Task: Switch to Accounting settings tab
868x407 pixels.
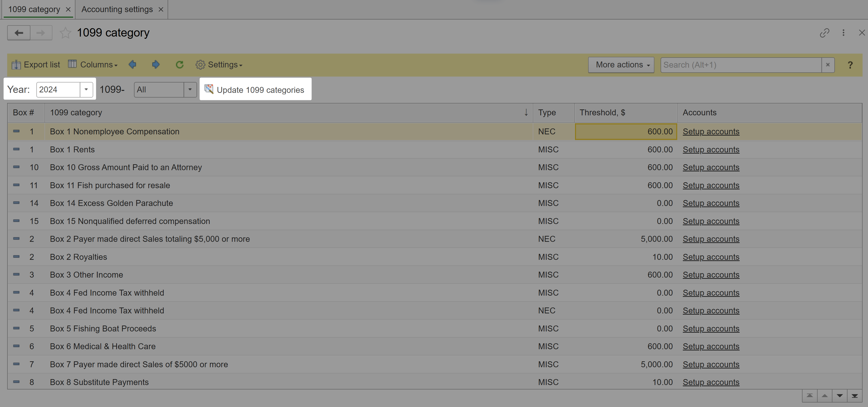Action: click(117, 9)
